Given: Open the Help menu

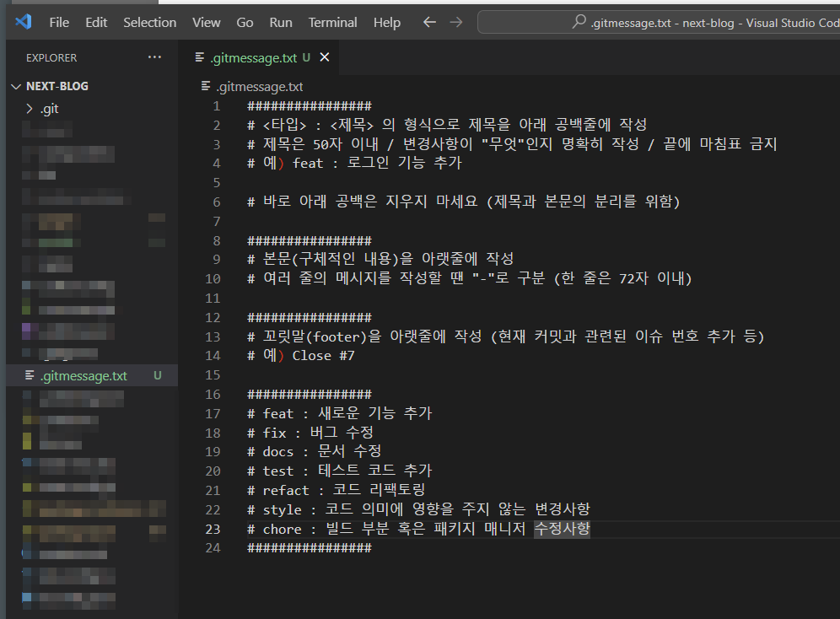Looking at the screenshot, I should coord(387,22).
